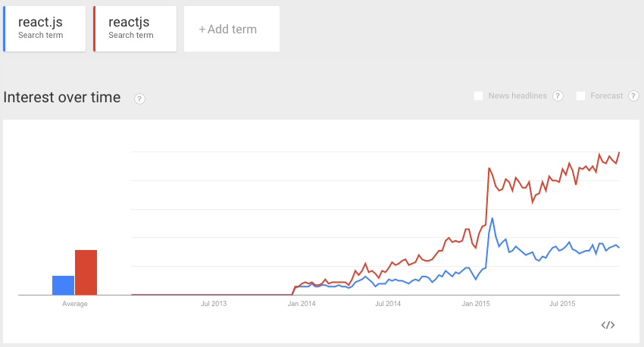Click the blue line peak at Jan 2015
This screenshot has height=347, width=644.
492,218
